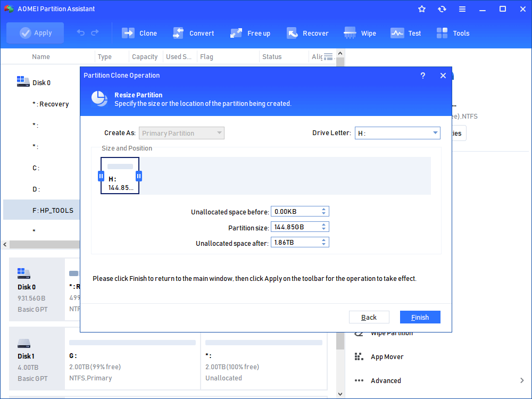Click the redo arrow icon

coord(95,32)
